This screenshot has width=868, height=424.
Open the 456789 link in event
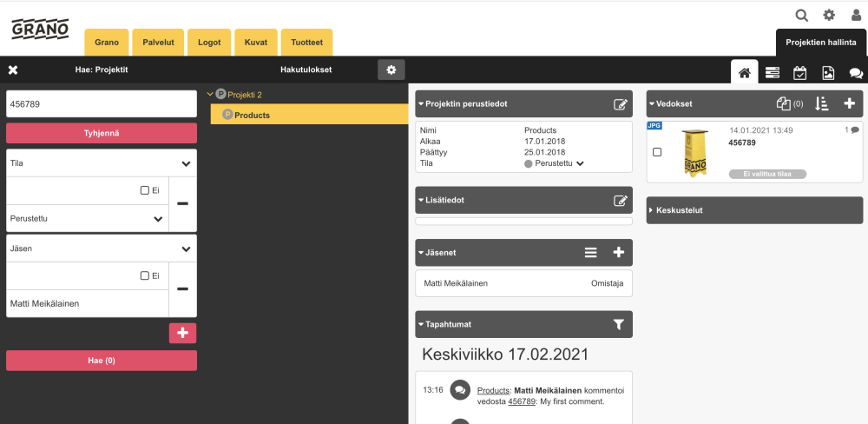click(x=522, y=401)
